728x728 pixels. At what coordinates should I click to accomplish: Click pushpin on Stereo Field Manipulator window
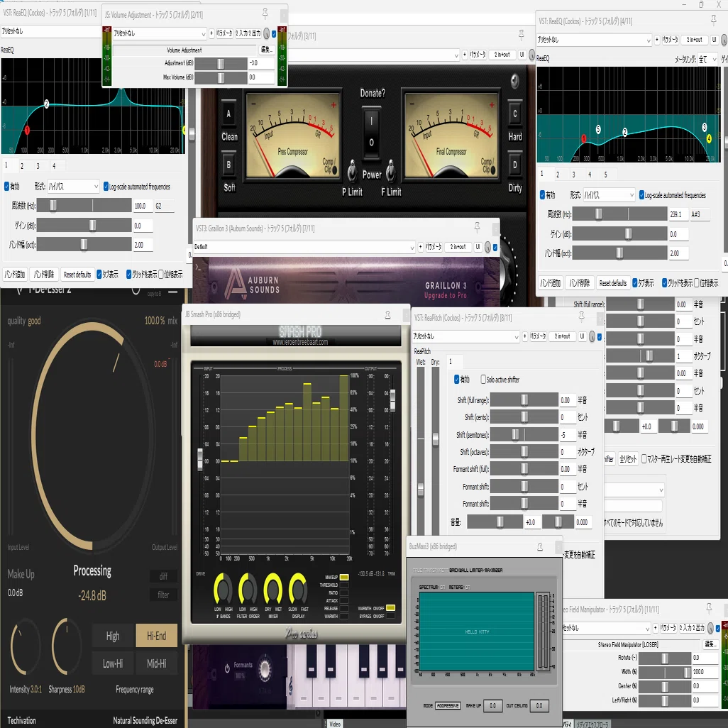(709, 608)
